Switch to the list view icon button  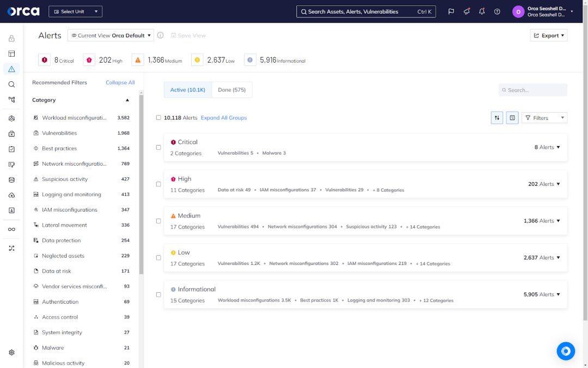click(x=512, y=118)
